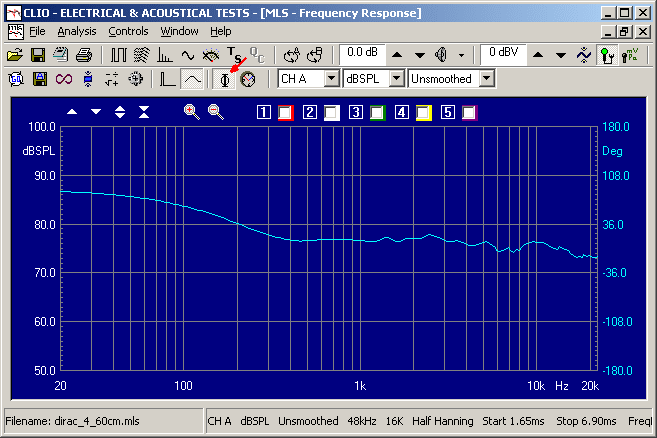Open the Analysis menu

click(77, 31)
